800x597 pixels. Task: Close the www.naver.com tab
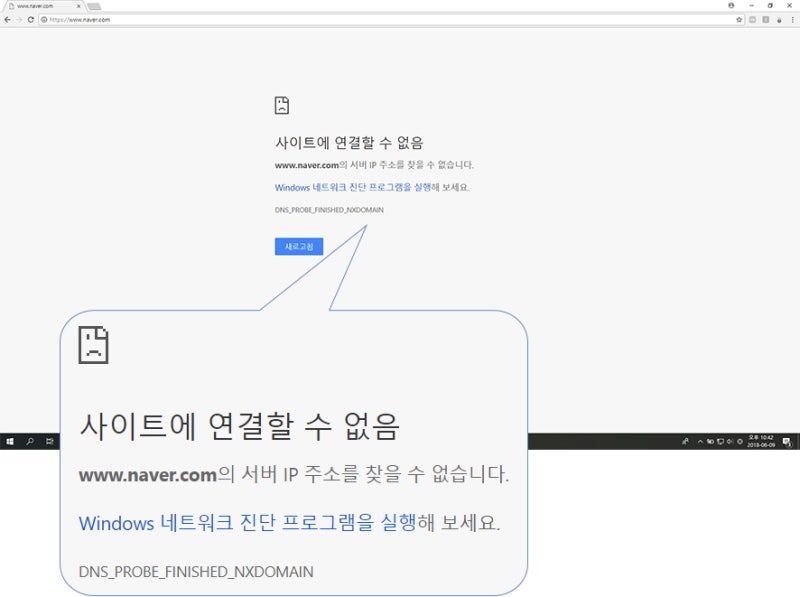point(79,6)
